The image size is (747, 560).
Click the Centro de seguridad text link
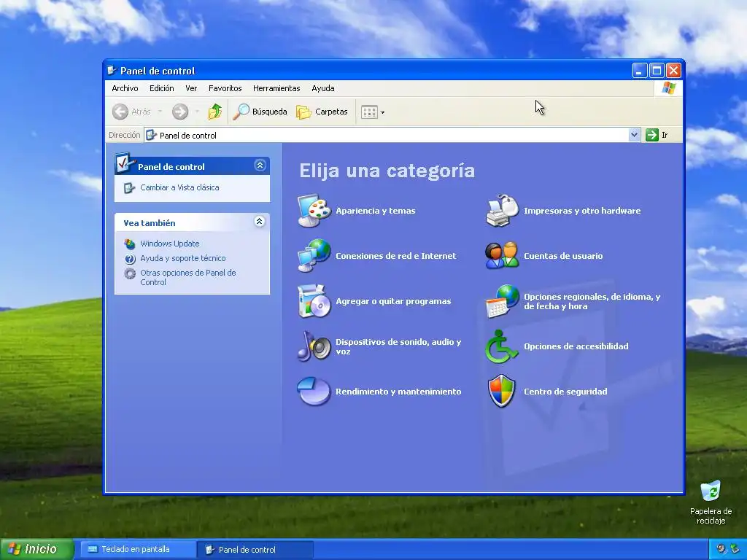click(565, 392)
